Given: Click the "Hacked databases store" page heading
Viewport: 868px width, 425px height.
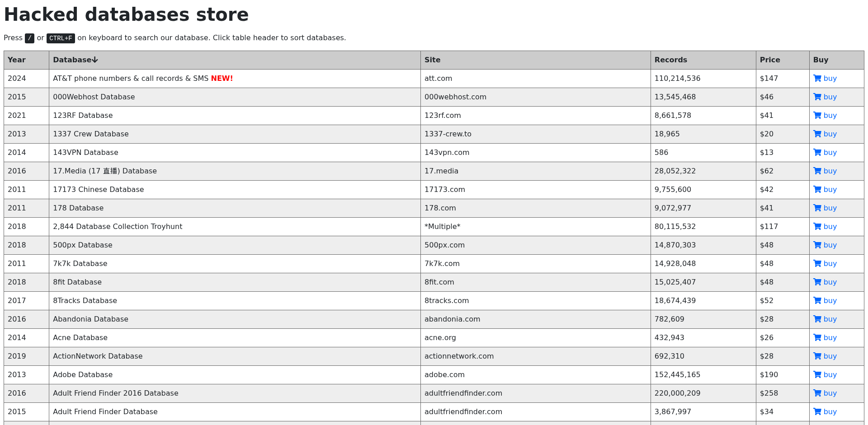Looking at the screenshot, I should tap(126, 14).
